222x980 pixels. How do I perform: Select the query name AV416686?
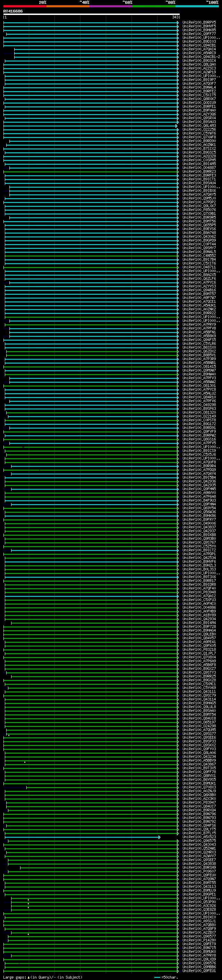pos(13,11)
